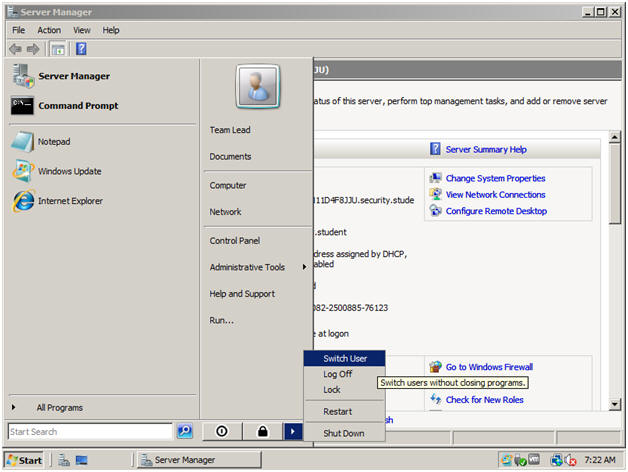Select Lock from the shutdown menu

344,389
